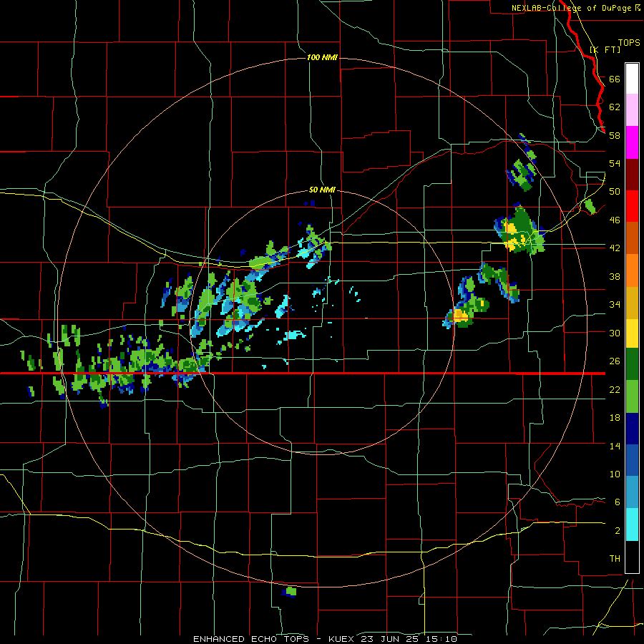Click the 58 legend value
Screen dimensions: 644x644
(615, 135)
